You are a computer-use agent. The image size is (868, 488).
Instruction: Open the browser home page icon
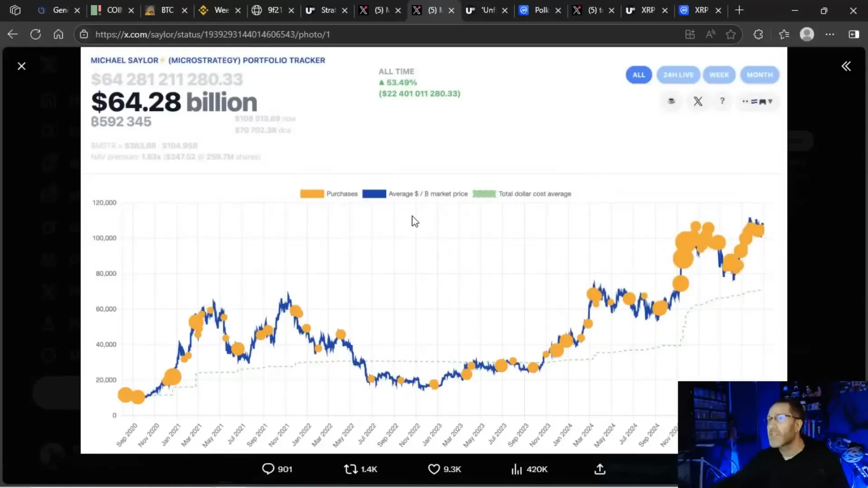(58, 34)
